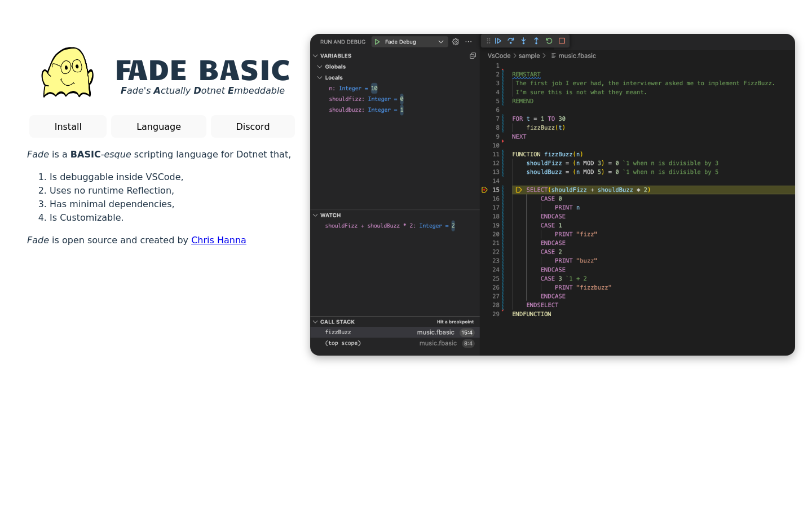The image size is (812, 508).
Task: Click the ENDFUNCTION line
Action: [532, 314]
